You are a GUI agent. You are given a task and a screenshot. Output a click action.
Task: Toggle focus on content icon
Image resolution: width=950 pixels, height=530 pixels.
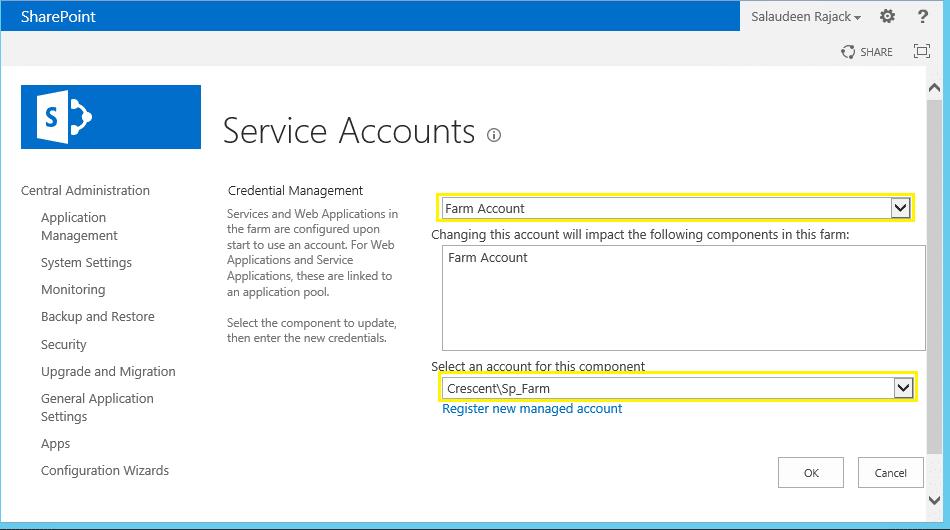[x=922, y=51]
